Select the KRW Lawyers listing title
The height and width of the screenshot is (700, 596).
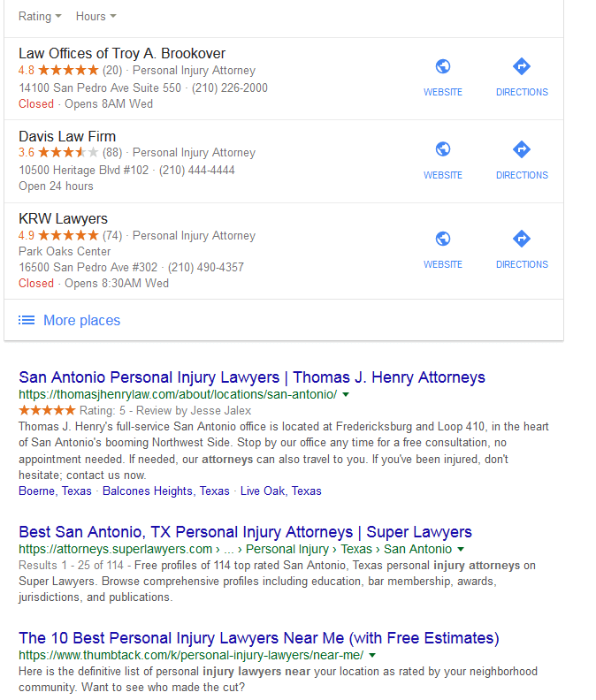[63, 219]
